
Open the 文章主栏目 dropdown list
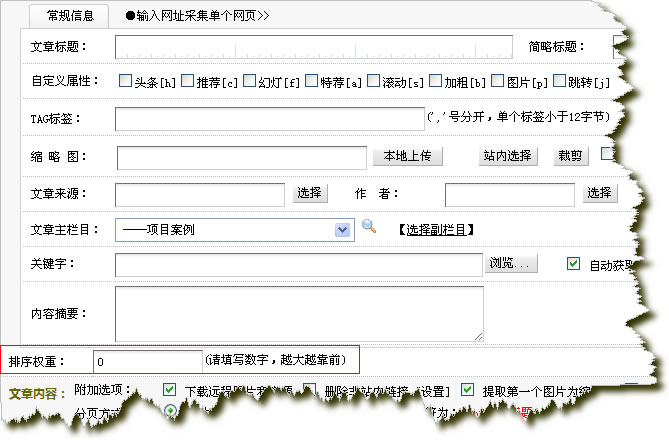point(343,230)
